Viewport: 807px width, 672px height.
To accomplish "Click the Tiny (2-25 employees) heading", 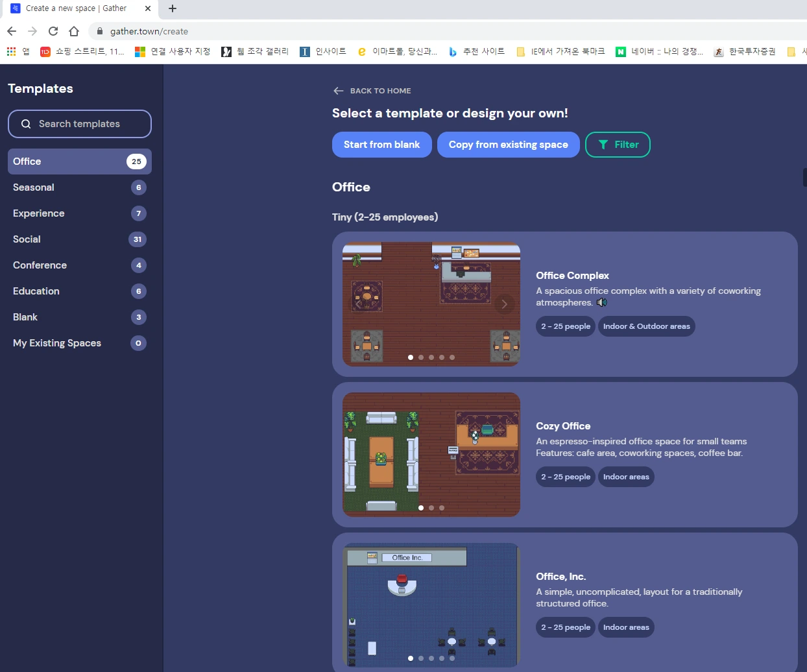I will (x=385, y=217).
